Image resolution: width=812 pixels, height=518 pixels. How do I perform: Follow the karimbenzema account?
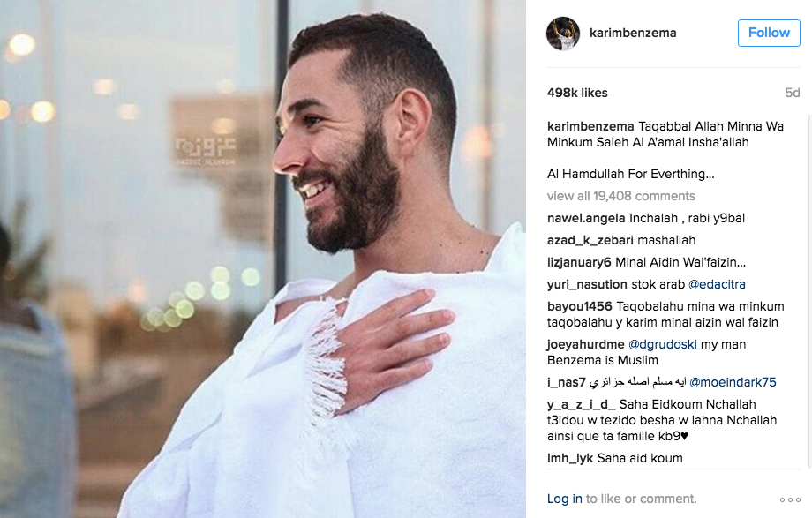coord(769,34)
